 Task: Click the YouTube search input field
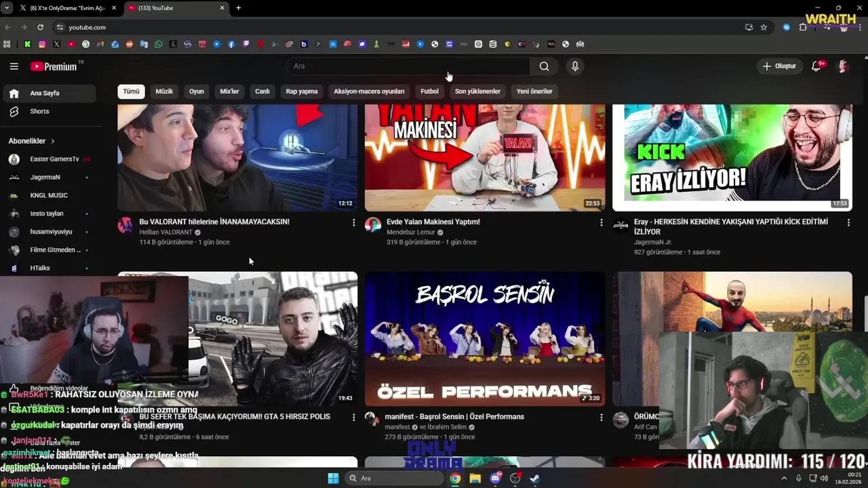[x=408, y=66]
